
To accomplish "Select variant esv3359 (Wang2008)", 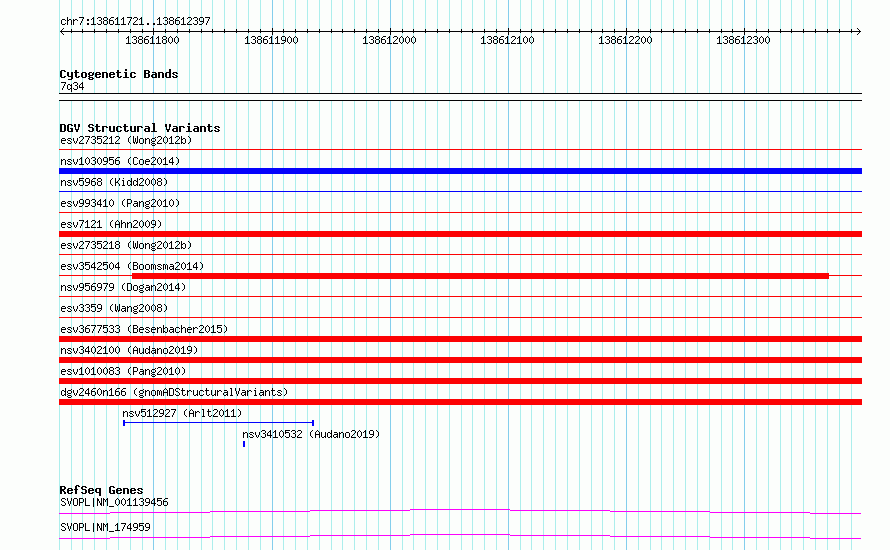I will (114, 308).
